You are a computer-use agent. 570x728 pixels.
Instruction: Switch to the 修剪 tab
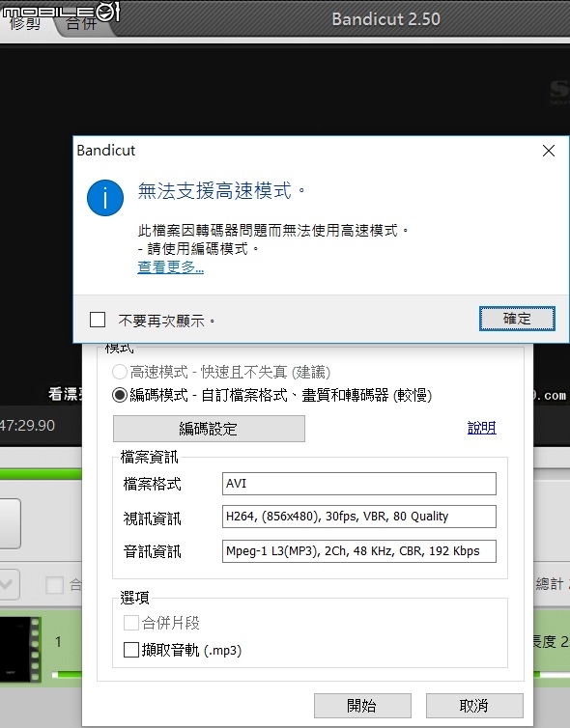click(25, 22)
